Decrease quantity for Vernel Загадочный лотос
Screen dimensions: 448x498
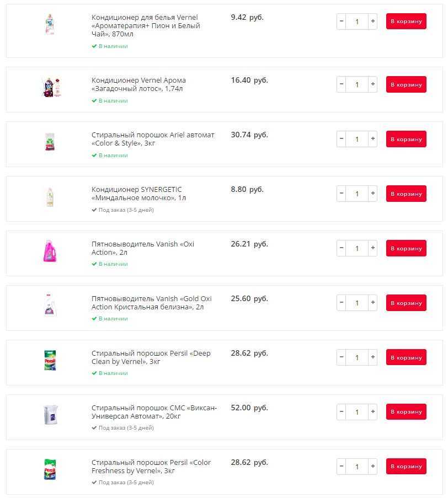[342, 84]
